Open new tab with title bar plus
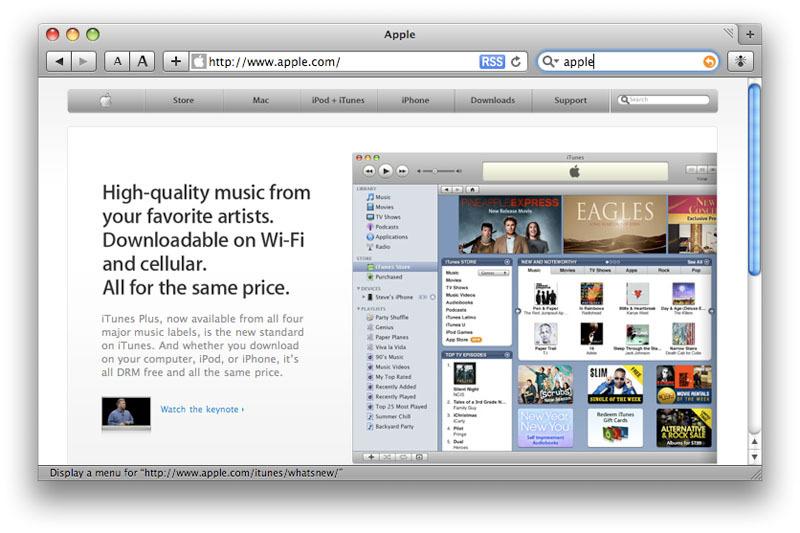The height and width of the screenshot is (533, 800). point(749,34)
